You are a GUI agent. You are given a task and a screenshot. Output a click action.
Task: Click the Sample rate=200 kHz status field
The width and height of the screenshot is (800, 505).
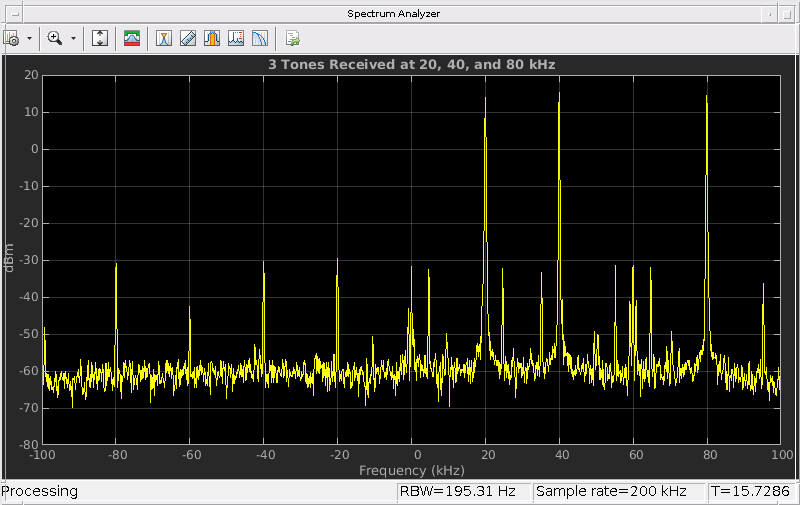click(x=610, y=492)
